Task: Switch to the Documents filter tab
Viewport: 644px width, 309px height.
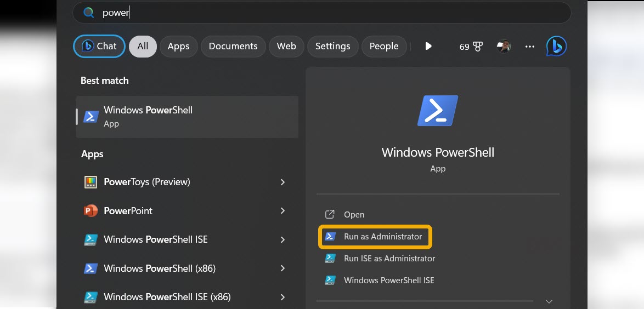Action: (233, 47)
